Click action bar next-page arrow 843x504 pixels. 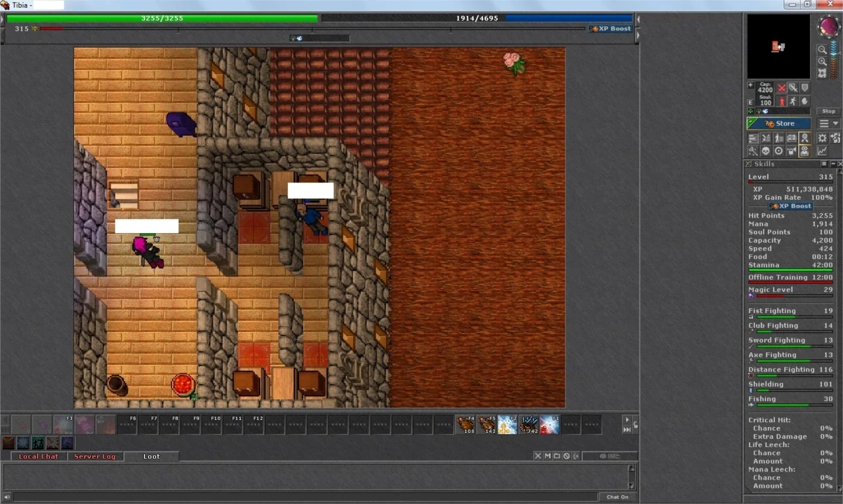[x=627, y=420]
